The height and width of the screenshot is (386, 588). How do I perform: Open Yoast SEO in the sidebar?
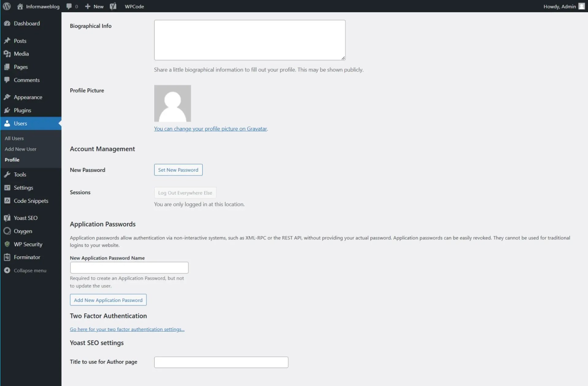[25, 218]
